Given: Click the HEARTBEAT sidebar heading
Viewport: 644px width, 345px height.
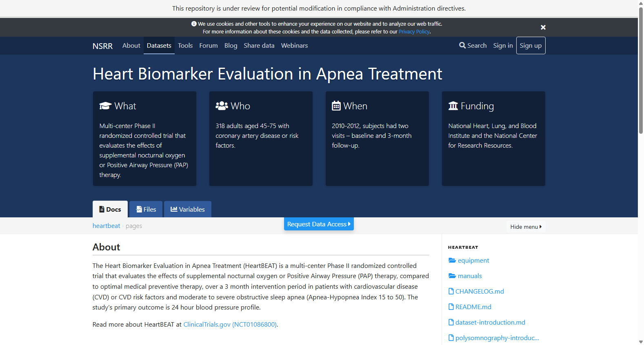Looking at the screenshot, I should tap(463, 248).
